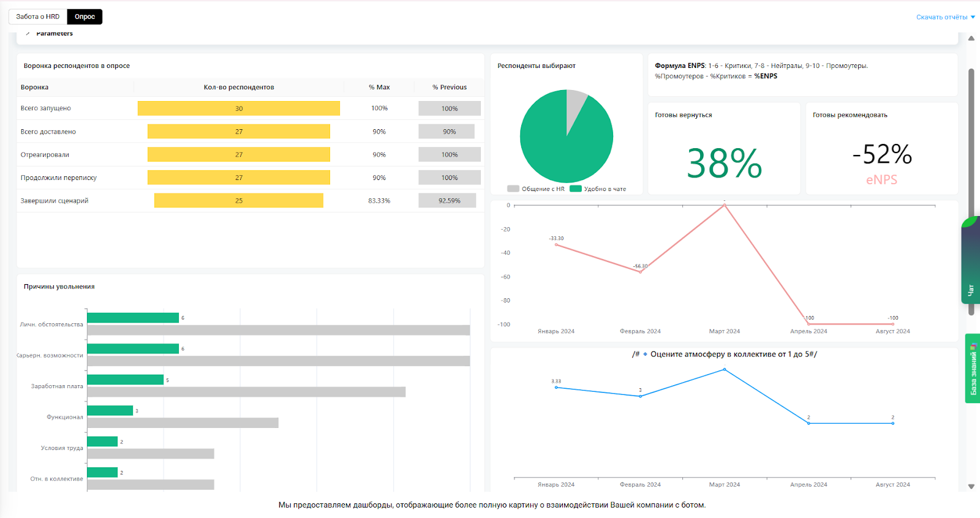The height and width of the screenshot is (518, 980).
Task: Click the "Всего запущено" funnel row label
Action: [x=46, y=108]
